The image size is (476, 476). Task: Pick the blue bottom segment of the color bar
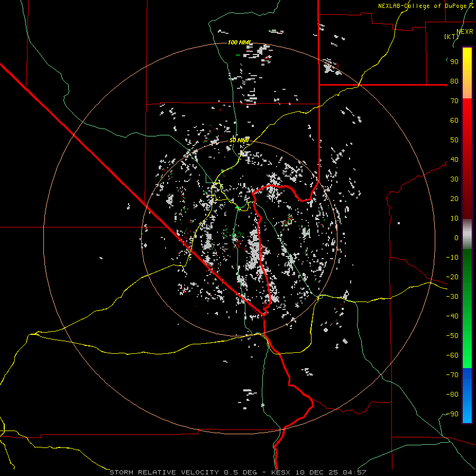point(467,395)
